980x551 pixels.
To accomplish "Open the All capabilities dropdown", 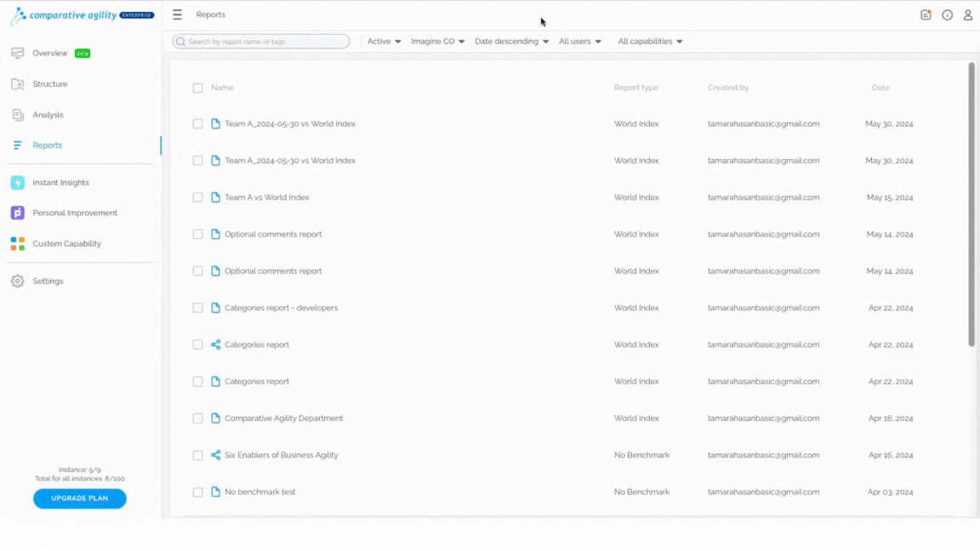I will pos(650,41).
